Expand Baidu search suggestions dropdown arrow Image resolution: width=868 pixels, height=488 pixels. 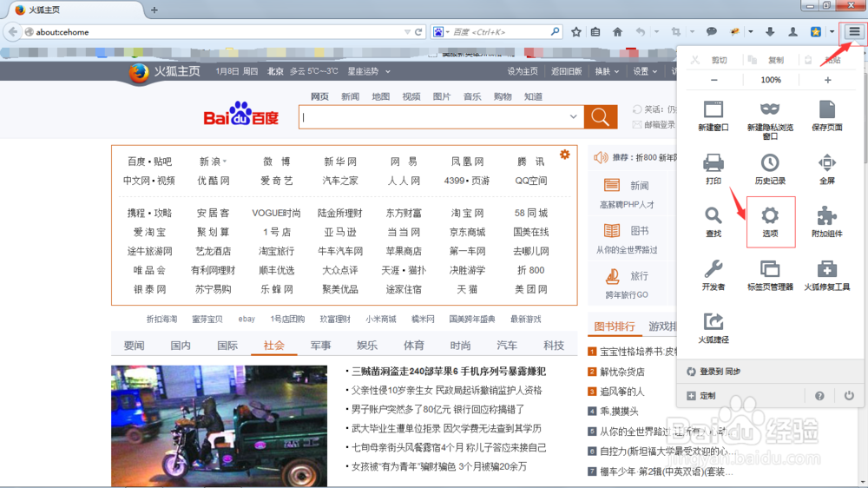pyautogui.click(x=573, y=117)
